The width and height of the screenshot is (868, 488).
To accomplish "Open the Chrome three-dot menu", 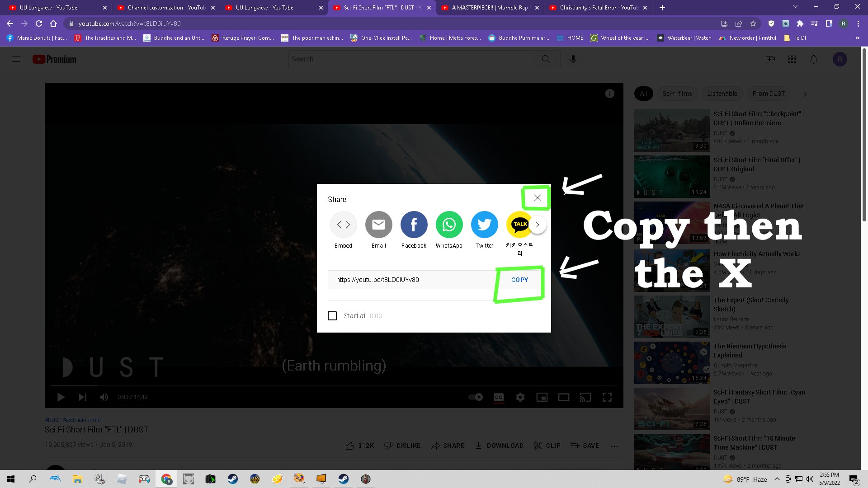I will pyautogui.click(x=858, y=23).
